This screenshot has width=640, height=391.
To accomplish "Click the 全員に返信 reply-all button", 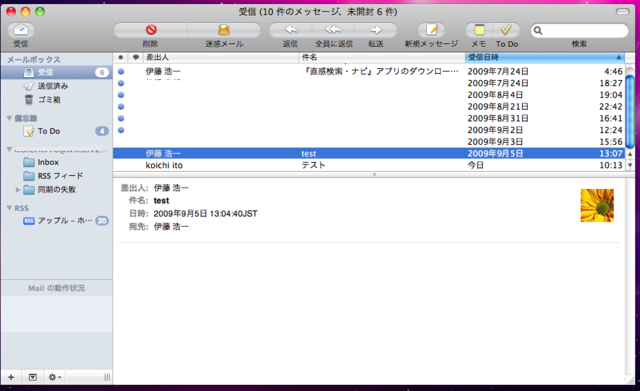I will [x=333, y=30].
